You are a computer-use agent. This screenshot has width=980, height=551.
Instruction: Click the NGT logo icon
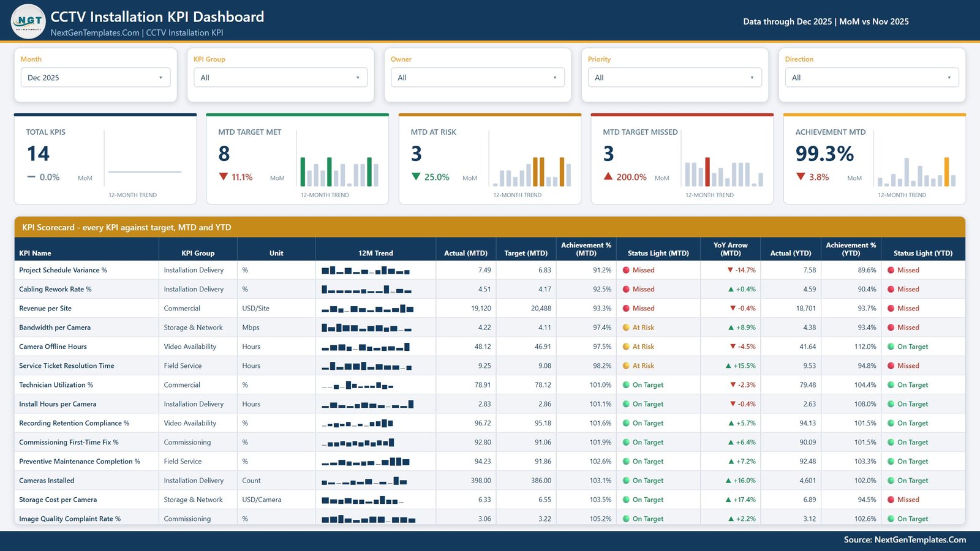click(28, 21)
